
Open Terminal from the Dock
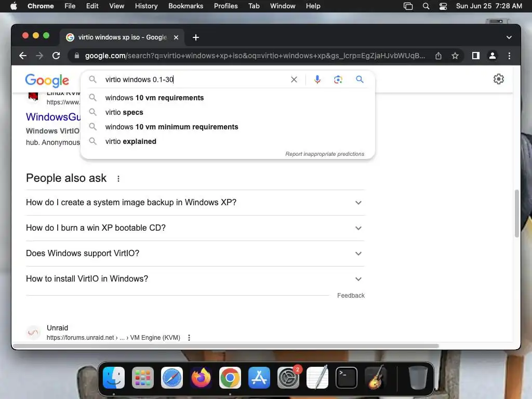point(347,378)
